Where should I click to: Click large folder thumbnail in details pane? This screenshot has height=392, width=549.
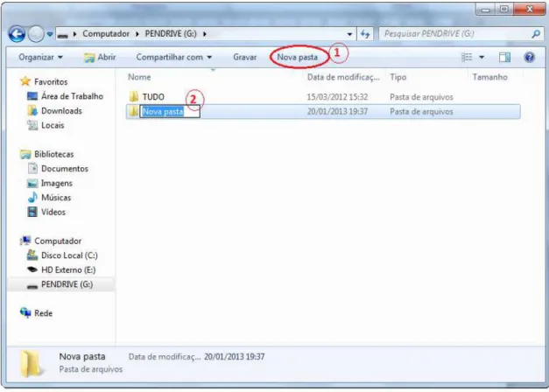coord(32,364)
